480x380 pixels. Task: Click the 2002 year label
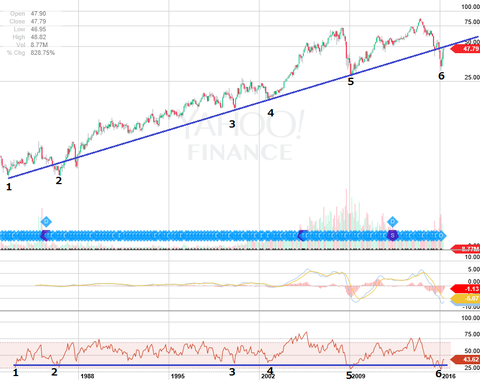268,376
